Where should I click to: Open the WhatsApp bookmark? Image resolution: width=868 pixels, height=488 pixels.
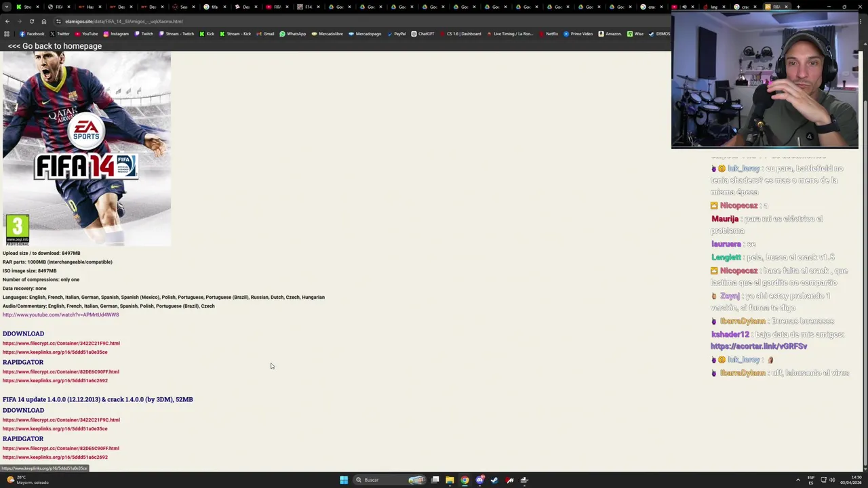click(x=293, y=34)
